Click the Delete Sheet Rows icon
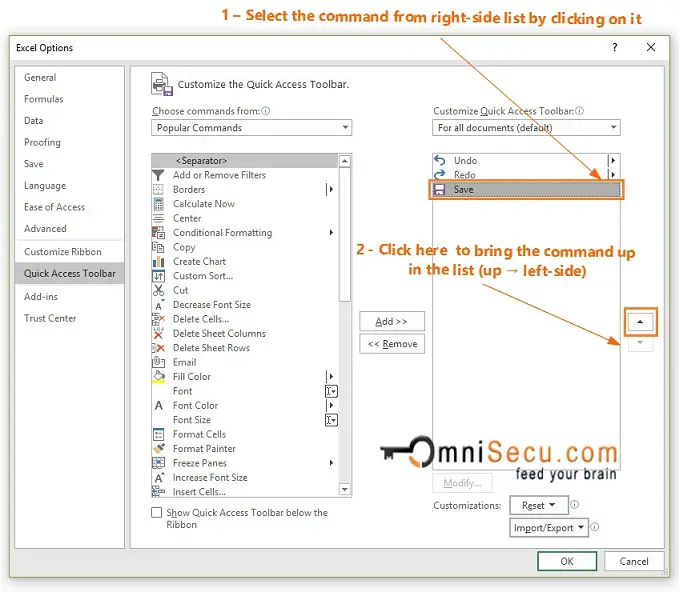Image resolution: width=679 pixels, height=592 pixels. [x=158, y=348]
